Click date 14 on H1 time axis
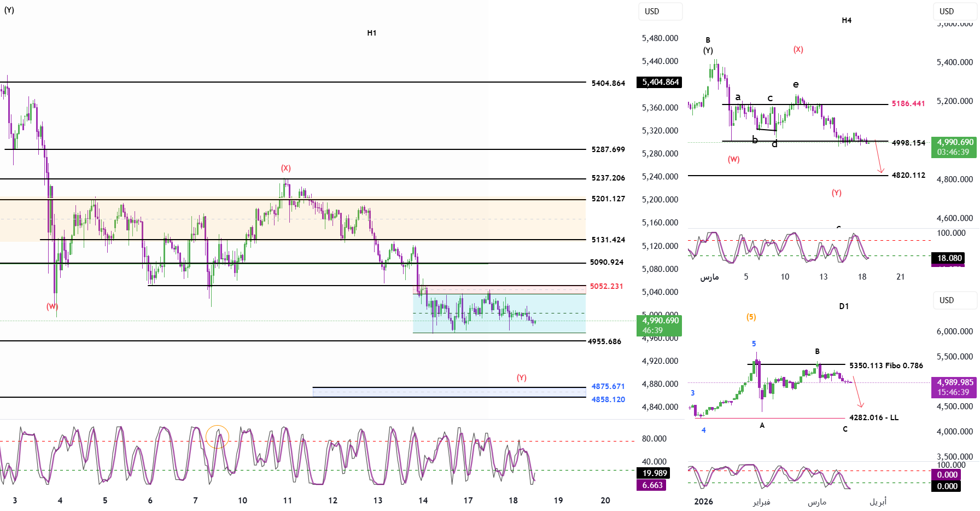980x511 pixels. tap(423, 500)
